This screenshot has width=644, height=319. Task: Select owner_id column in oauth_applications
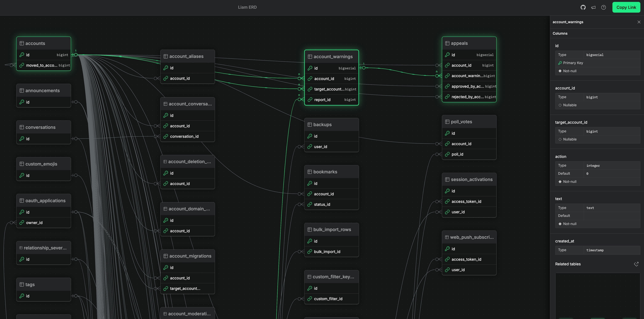pyautogui.click(x=44, y=223)
